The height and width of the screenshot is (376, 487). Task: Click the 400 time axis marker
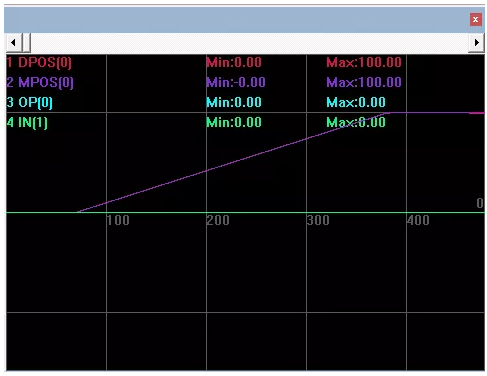click(418, 220)
